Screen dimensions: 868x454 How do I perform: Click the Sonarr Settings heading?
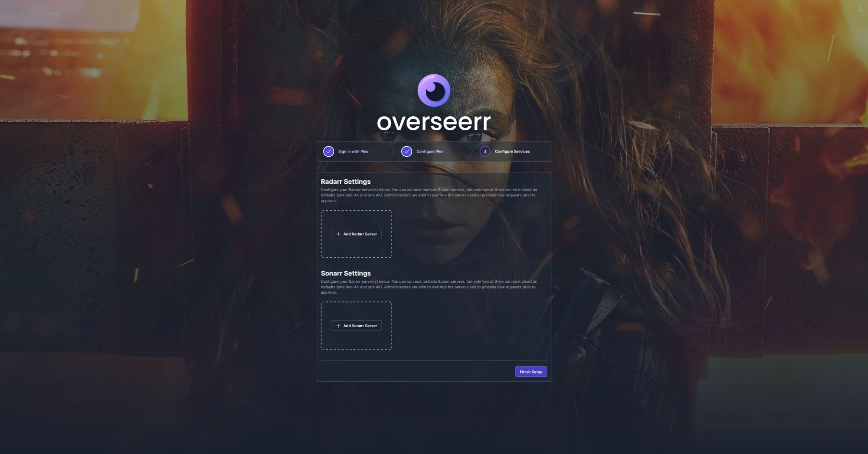(346, 273)
